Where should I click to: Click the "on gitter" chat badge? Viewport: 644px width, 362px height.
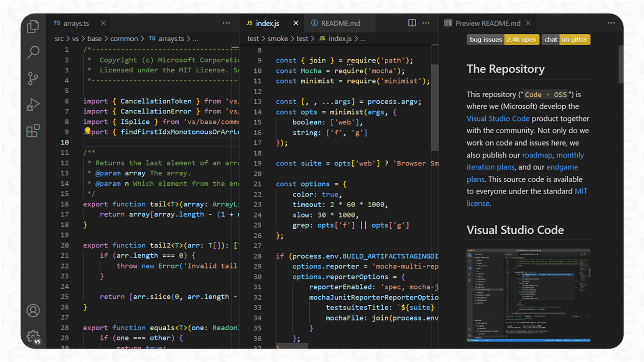click(575, 39)
